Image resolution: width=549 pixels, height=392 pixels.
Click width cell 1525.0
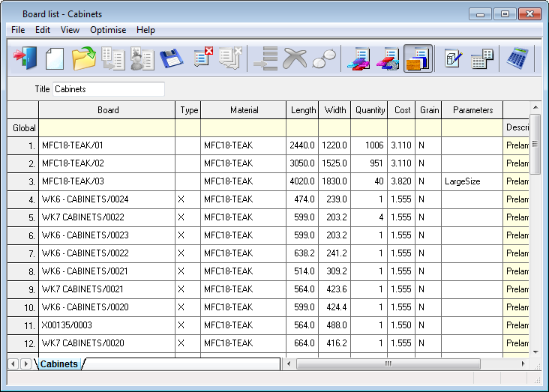pyautogui.click(x=334, y=163)
